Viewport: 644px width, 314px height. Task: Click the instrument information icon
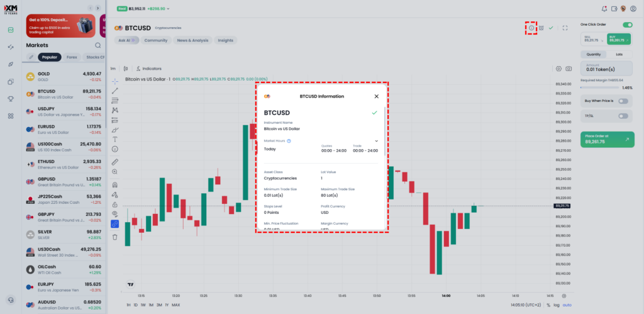click(531, 28)
